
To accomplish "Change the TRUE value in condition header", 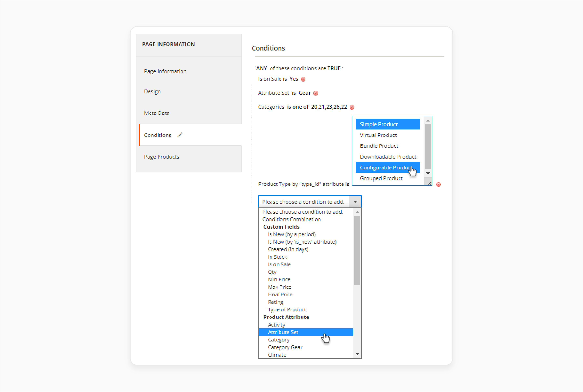I will tap(334, 68).
